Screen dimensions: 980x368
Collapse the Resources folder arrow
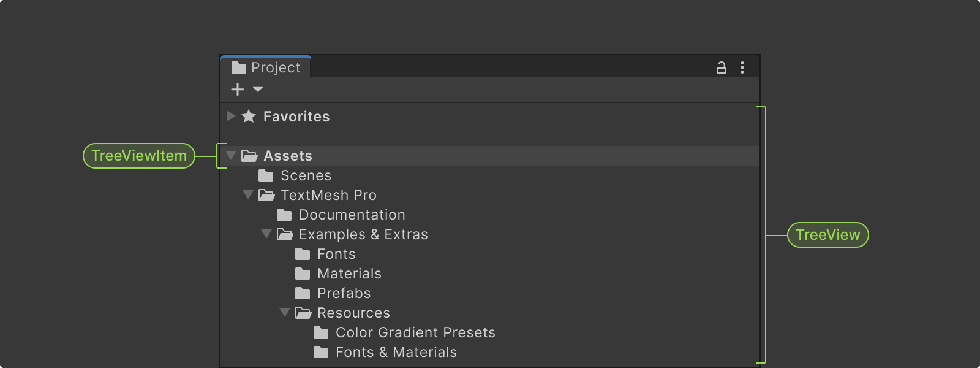coord(285,312)
